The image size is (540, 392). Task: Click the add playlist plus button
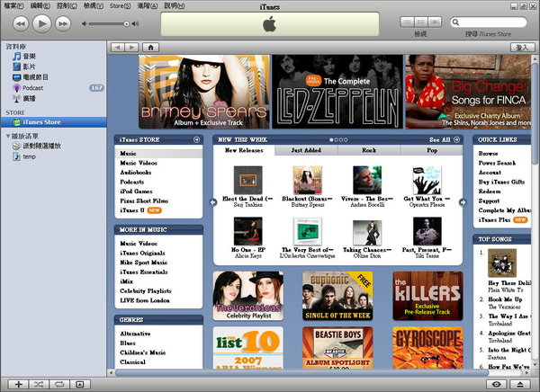click(x=19, y=384)
